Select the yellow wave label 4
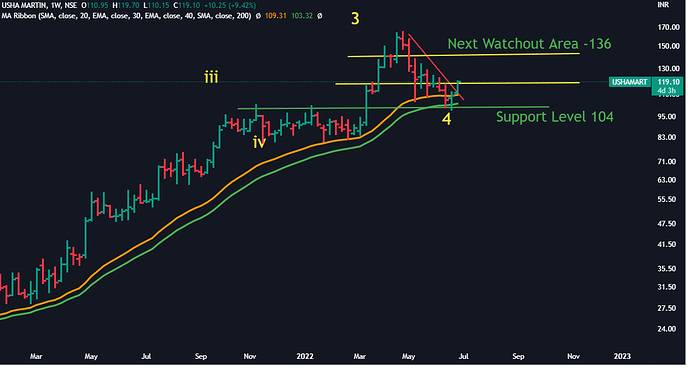This screenshot has height=368, width=690. (446, 119)
